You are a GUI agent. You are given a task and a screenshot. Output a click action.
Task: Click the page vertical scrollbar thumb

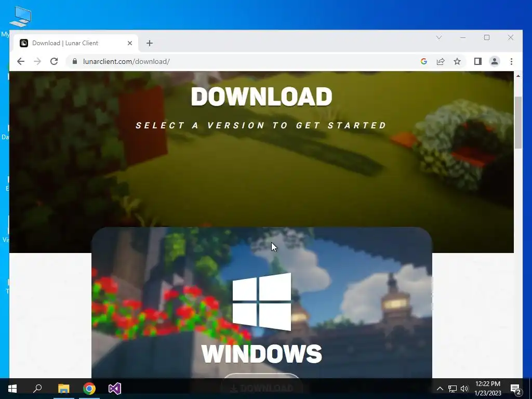[x=518, y=123]
